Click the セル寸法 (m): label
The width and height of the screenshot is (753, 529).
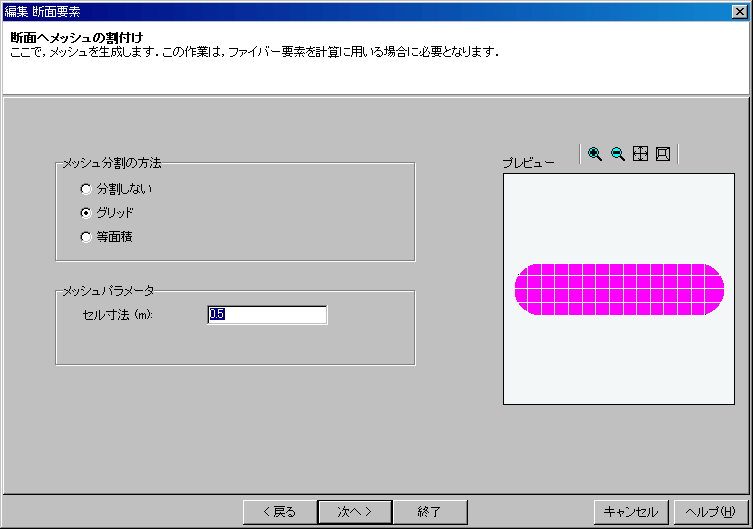click(118, 315)
